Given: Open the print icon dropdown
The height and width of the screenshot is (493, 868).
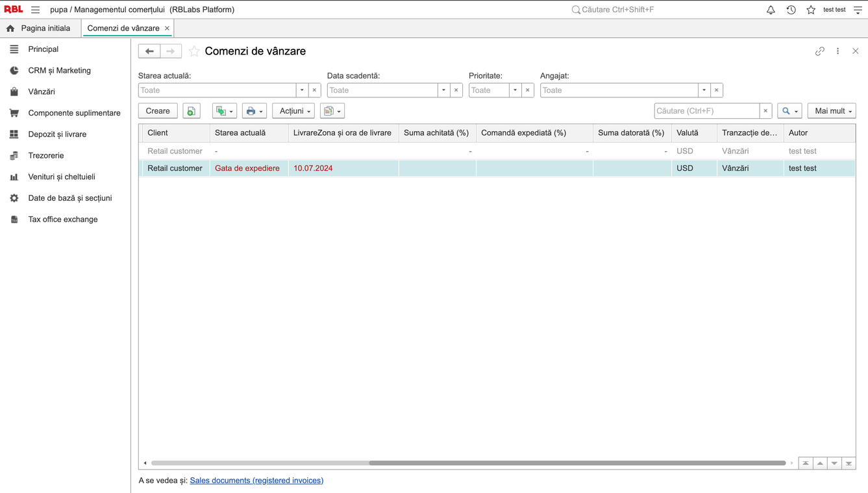Looking at the screenshot, I should pyautogui.click(x=254, y=111).
